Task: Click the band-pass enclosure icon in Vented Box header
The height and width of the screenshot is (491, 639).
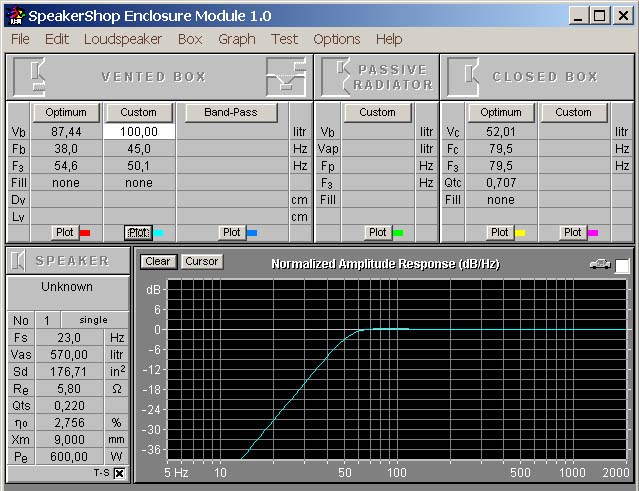Action: pos(286,77)
